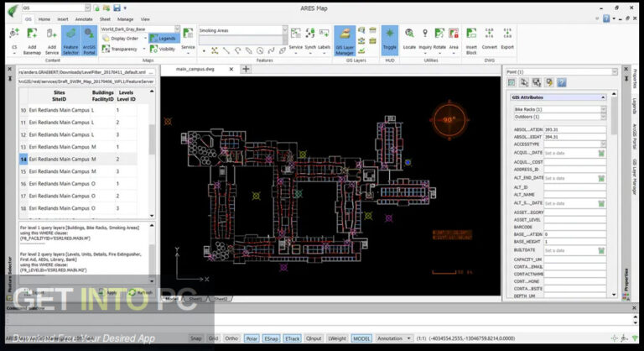Open the Point (1) selection dropdown
Viewport: 644px width, 351px height.
pos(615,72)
